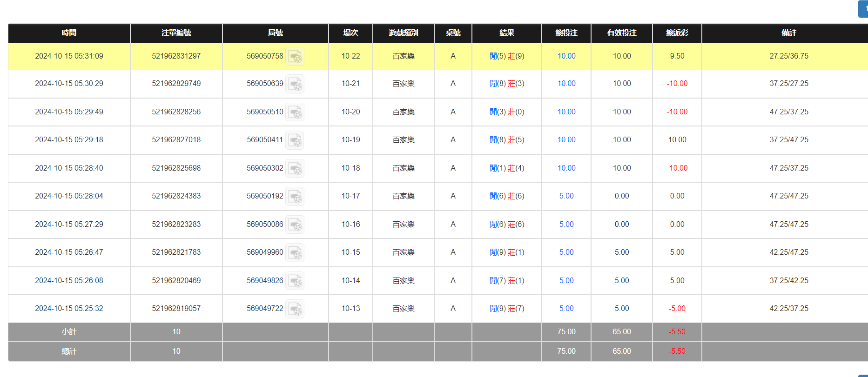Click the 10.00 total bet link at 05:31:09

click(566, 56)
